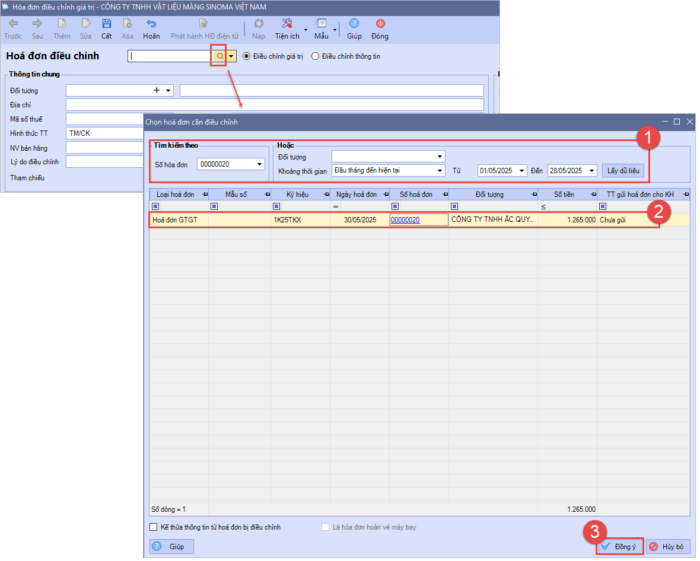Open the Khoảng thời gian dropdown
This screenshot has width=700, height=561.
(x=440, y=170)
